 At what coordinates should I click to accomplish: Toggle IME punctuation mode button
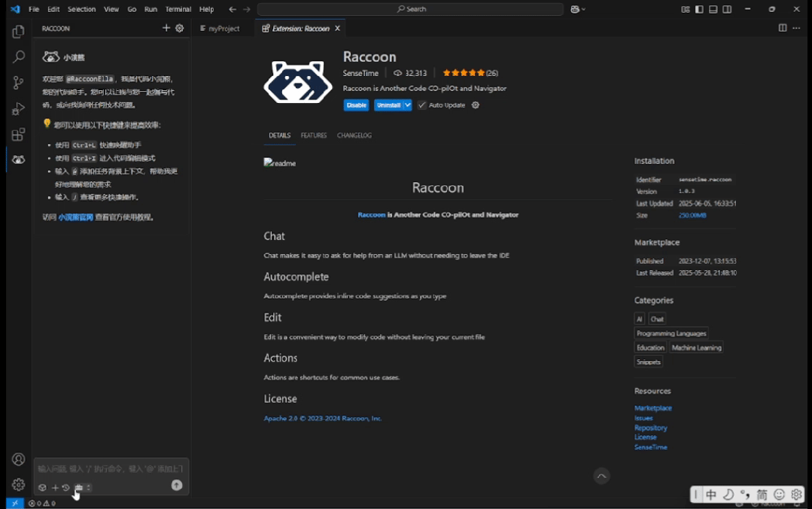745,495
